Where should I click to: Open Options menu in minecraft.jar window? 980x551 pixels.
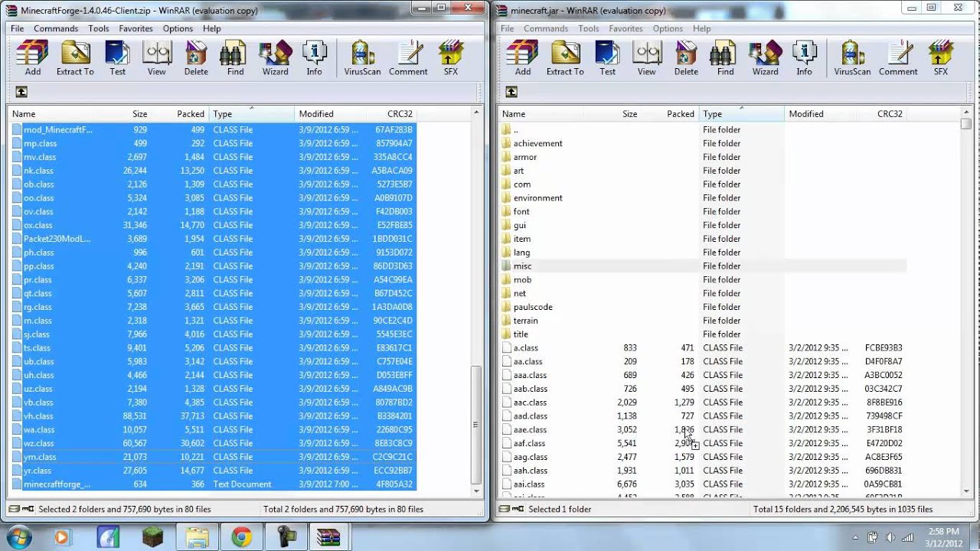pyautogui.click(x=668, y=28)
